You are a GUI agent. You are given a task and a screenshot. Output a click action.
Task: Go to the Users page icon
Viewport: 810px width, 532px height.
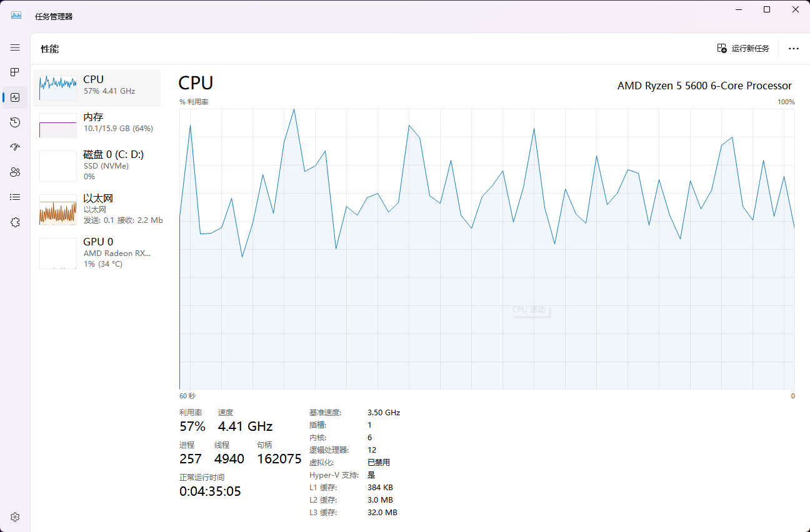click(15, 172)
